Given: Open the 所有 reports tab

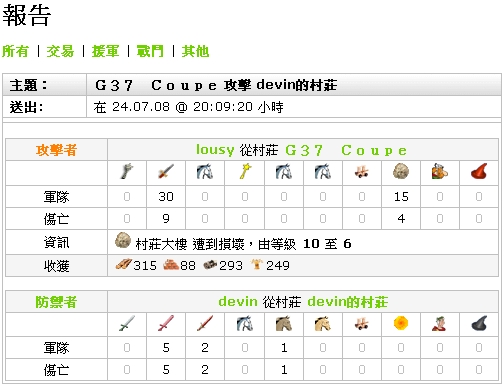Looking at the screenshot, I should coord(15,51).
